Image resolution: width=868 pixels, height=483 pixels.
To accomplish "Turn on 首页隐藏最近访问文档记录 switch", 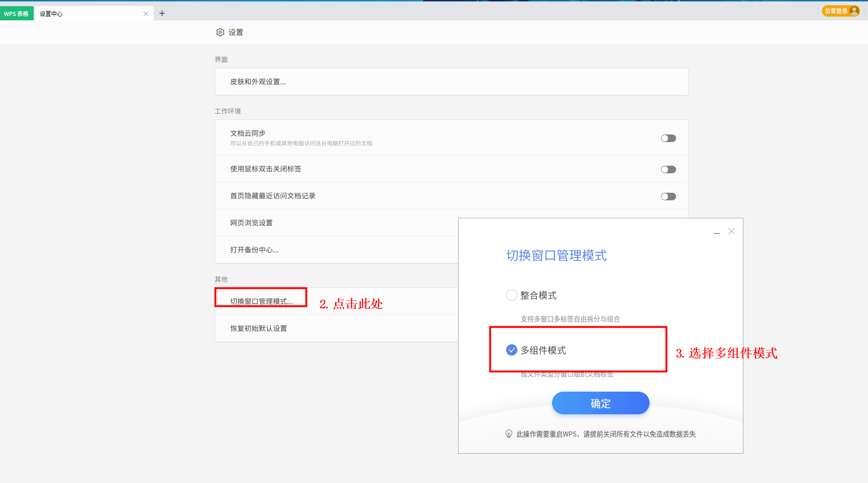I will pyautogui.click(x=668, y=197).
